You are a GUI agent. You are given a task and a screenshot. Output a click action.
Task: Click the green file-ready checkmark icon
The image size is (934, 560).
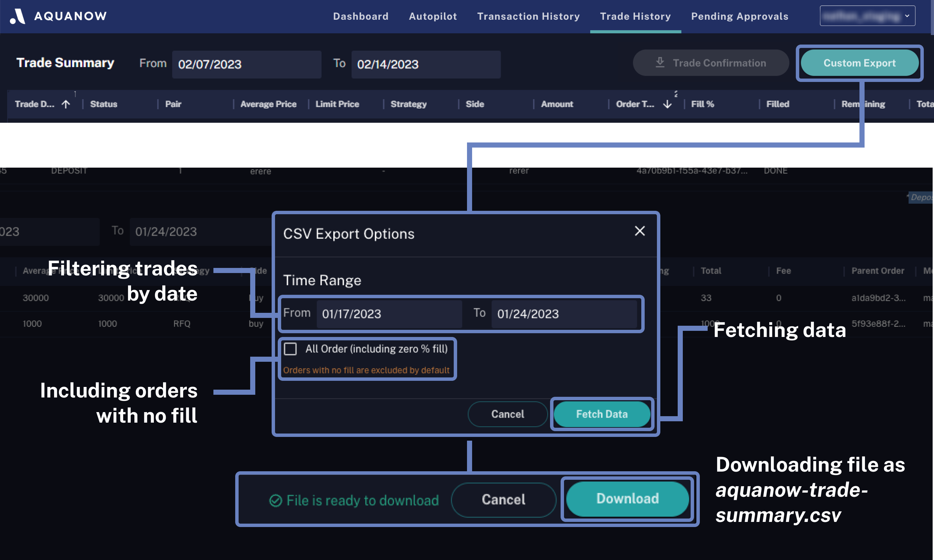(275, 501)
